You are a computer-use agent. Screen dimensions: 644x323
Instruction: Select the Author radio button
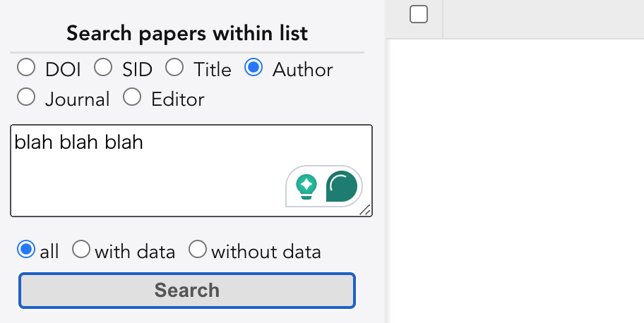pos(254,67)
